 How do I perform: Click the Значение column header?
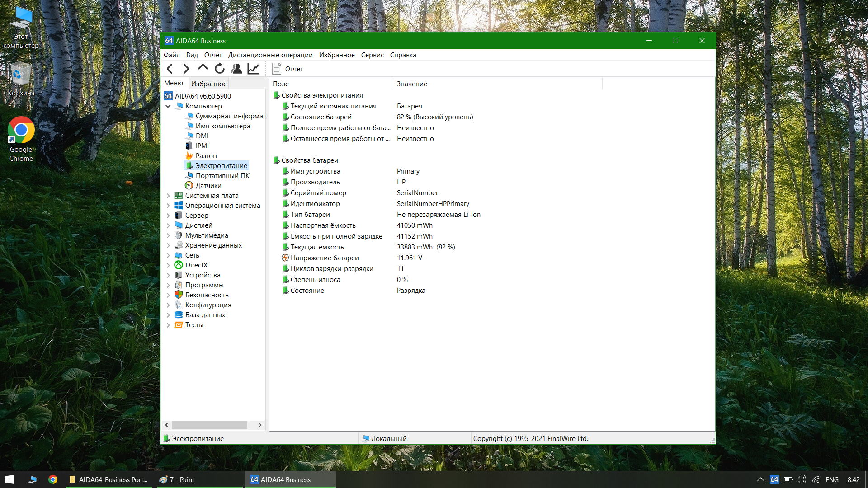411,84
